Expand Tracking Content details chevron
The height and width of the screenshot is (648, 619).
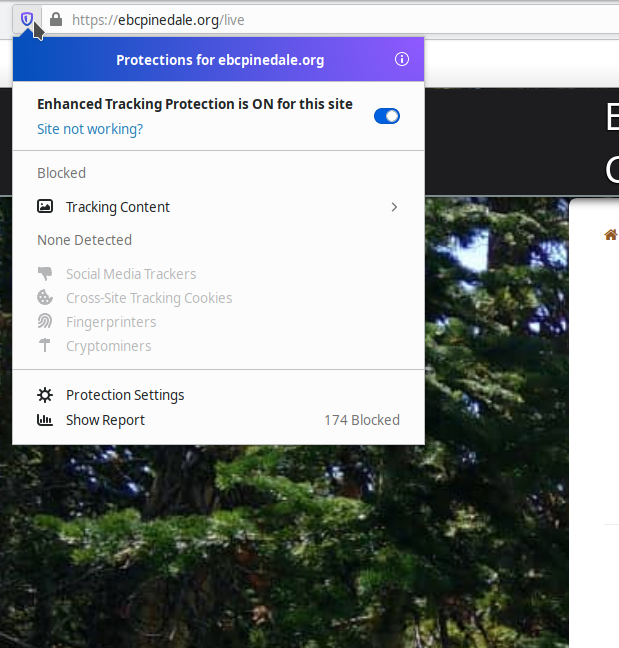(394, 207)
